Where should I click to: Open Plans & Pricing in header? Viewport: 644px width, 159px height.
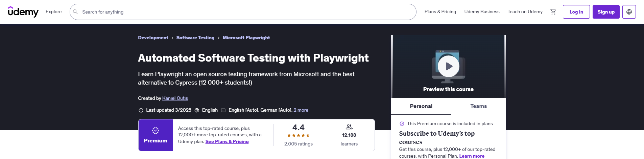[440, 12]
